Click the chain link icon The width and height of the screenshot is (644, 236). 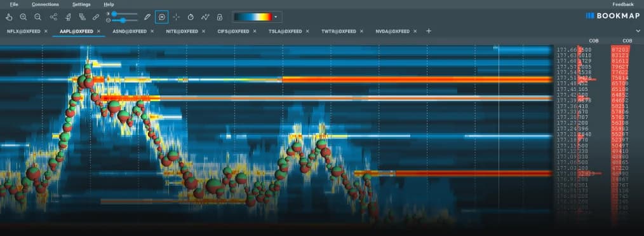tap(96, 17)
